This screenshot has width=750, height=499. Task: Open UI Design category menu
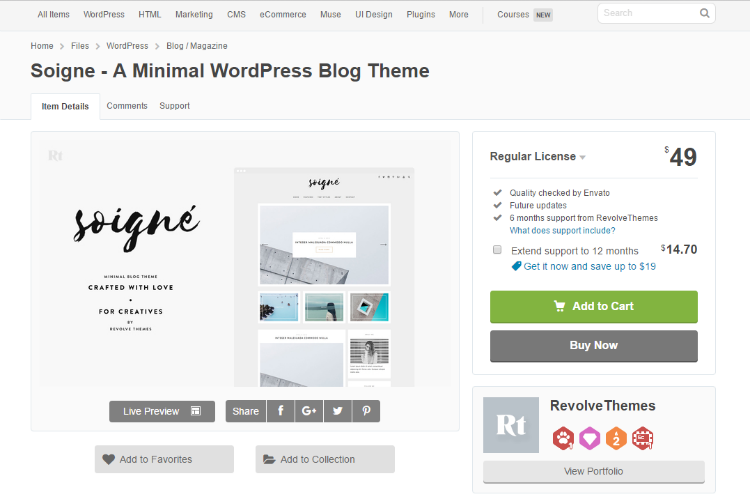point(374,14)
